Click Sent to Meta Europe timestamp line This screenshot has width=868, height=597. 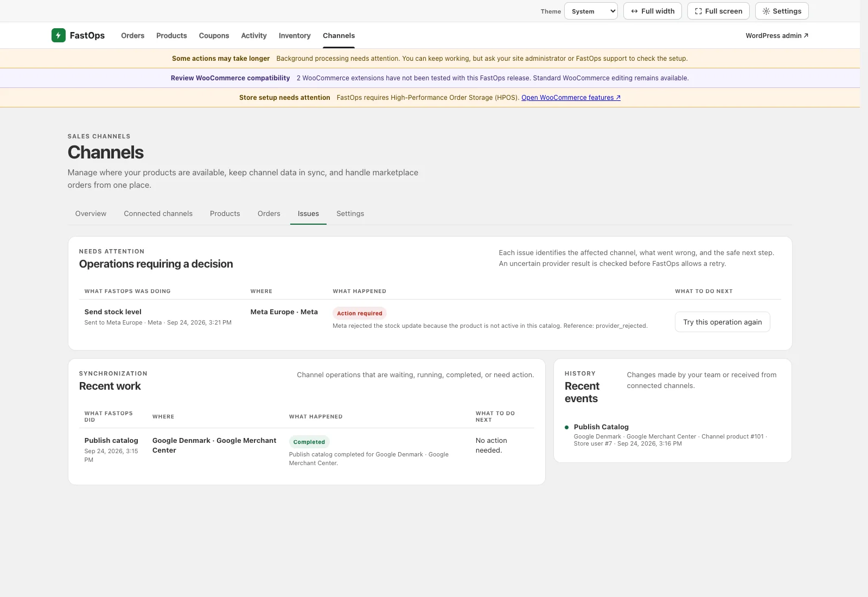(158, 323)
